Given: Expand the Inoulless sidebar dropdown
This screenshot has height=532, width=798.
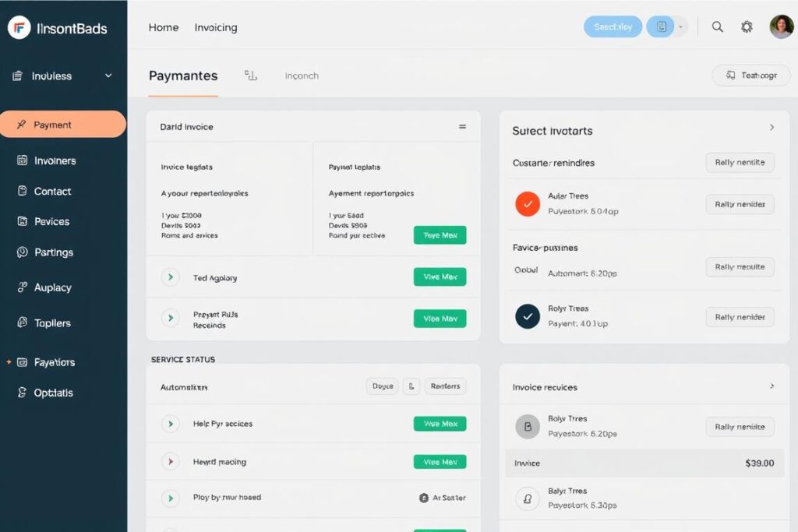Looking at the screenshot, I should pyautogui.click(x=108, y=76).
